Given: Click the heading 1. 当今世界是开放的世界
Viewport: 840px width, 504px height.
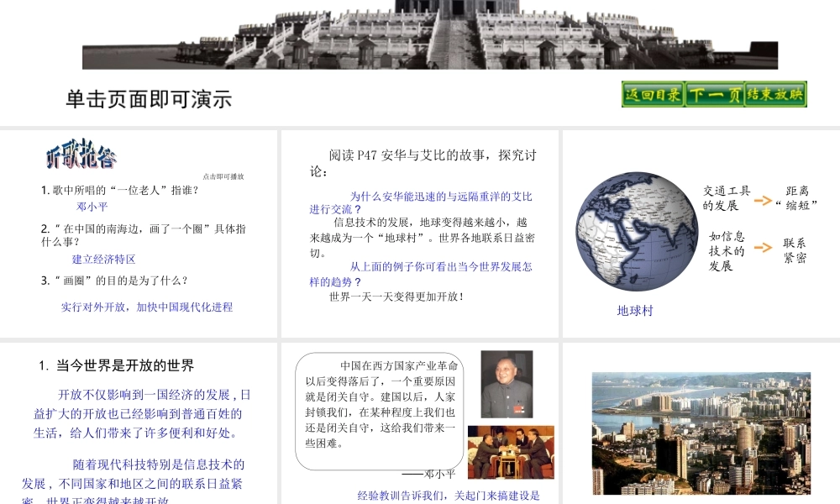Looking at the screenshot, I should click(x=116, y=365).
